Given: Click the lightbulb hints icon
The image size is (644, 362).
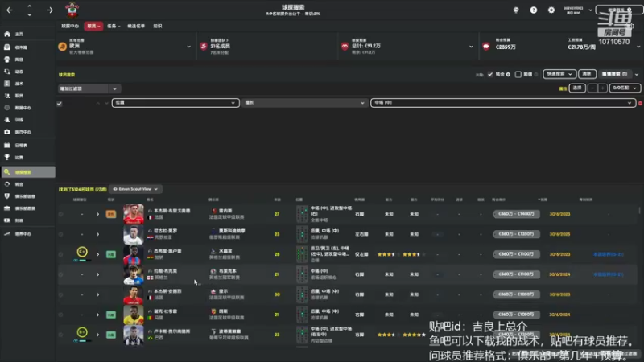Looking at the screenshot, I should [516, 10].
